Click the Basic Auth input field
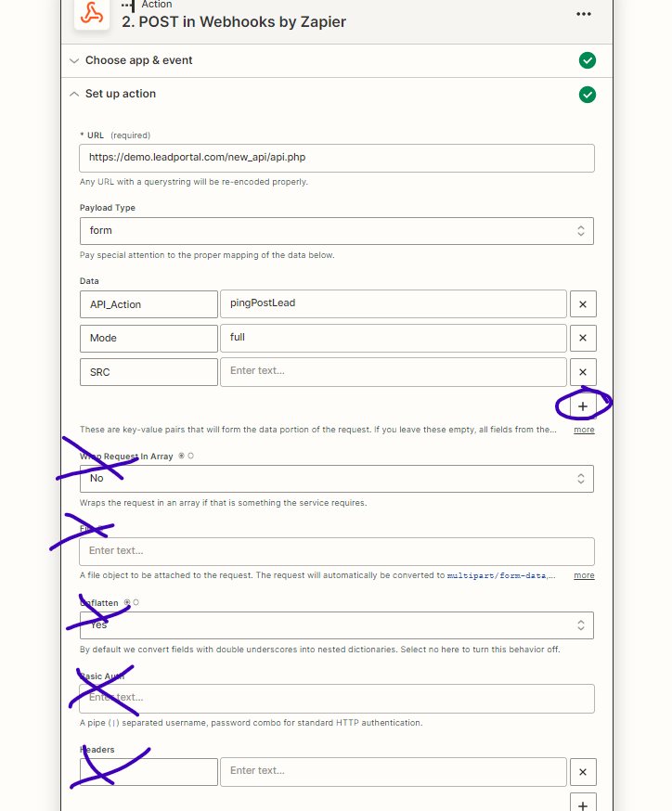 [337, 698]
